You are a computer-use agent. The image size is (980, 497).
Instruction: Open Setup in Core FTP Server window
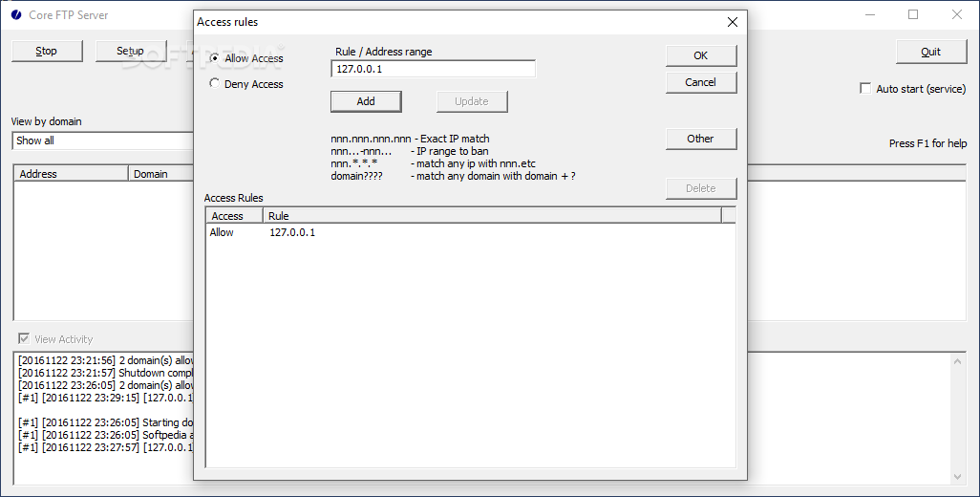pos(131,52)
